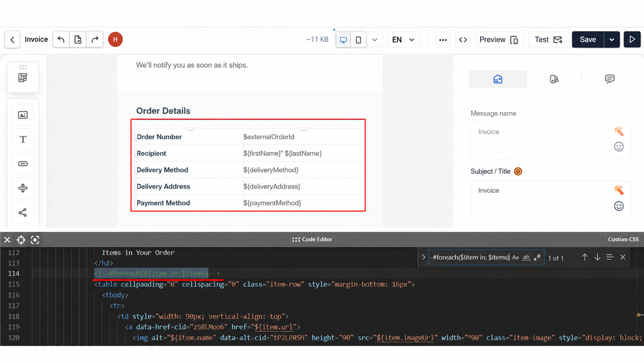Click the Test email button
Viewport: 644px width, 362px height.
[549, 40]
